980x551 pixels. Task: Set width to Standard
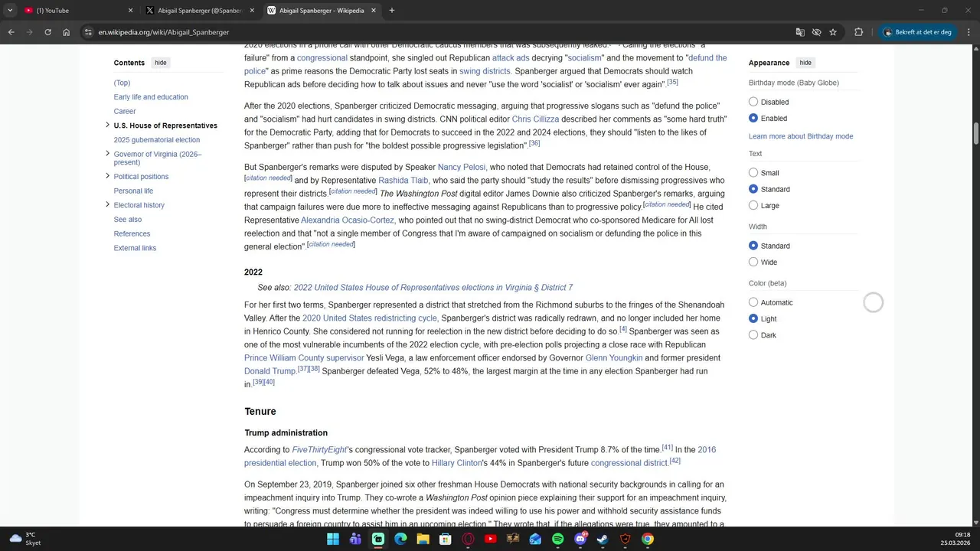click(753, 246)
